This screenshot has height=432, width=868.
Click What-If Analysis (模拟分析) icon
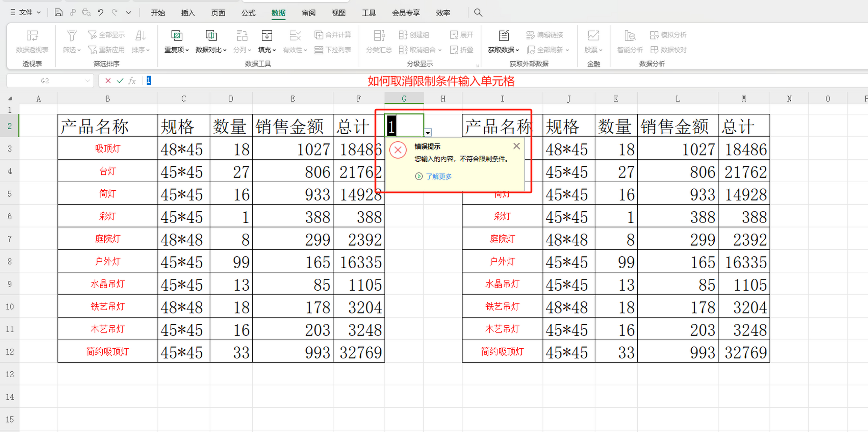click(x=668, y=35)
